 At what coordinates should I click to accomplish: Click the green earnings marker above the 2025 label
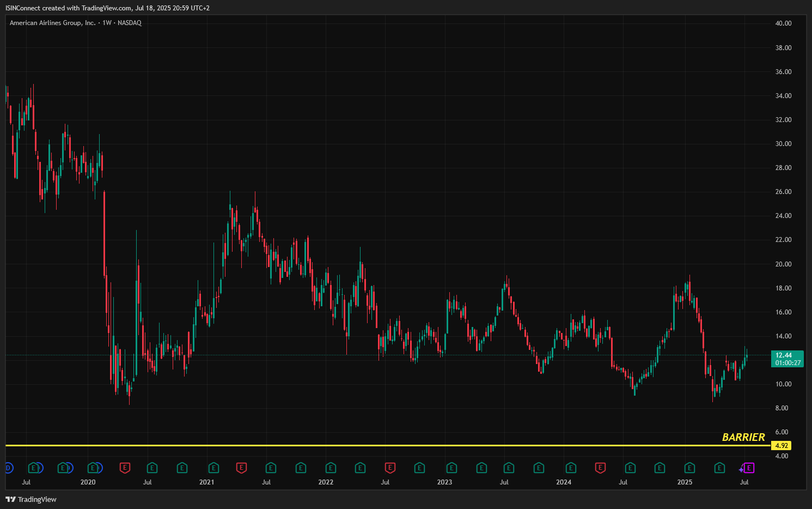click(x=689, y=468)
